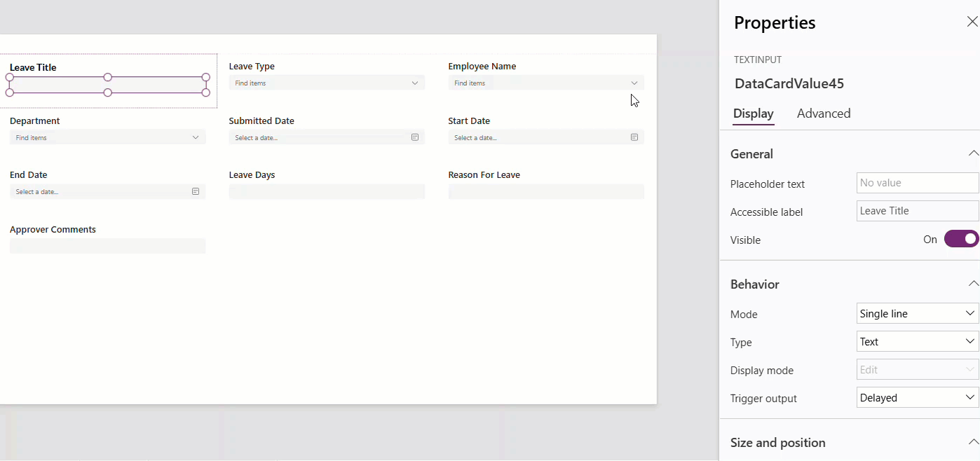
Task: Click the End Date date field
Action: click(x=108, y=191)
